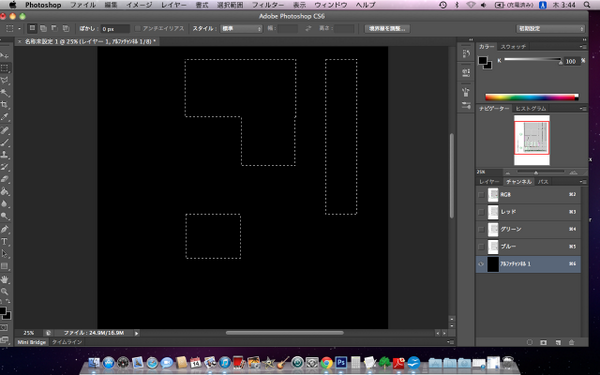Select the Rectangle shape tool
600x375 pixels.
[5, 266]
